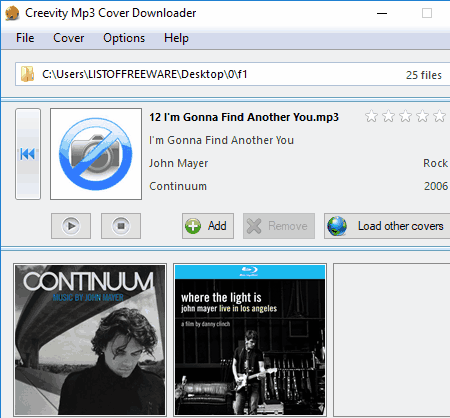Viewport: 450px width, 418px height.
Task: Click the folder icon in path bar
Action: [x=28, y=74]
